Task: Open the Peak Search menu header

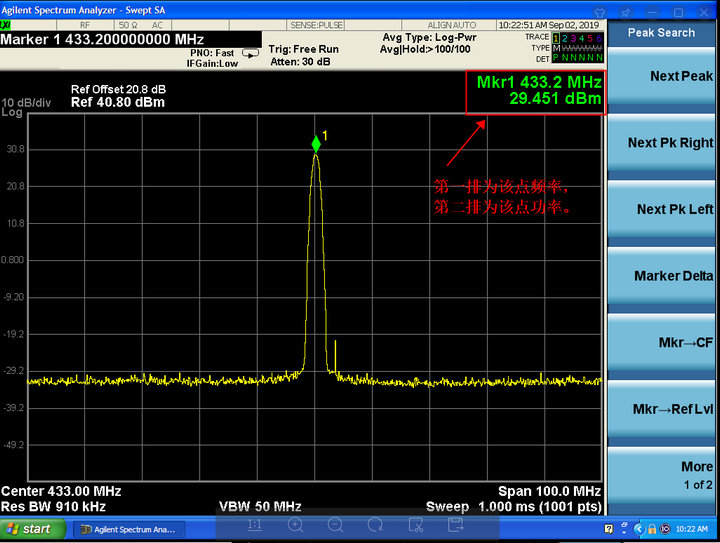Action: point(662,32)
